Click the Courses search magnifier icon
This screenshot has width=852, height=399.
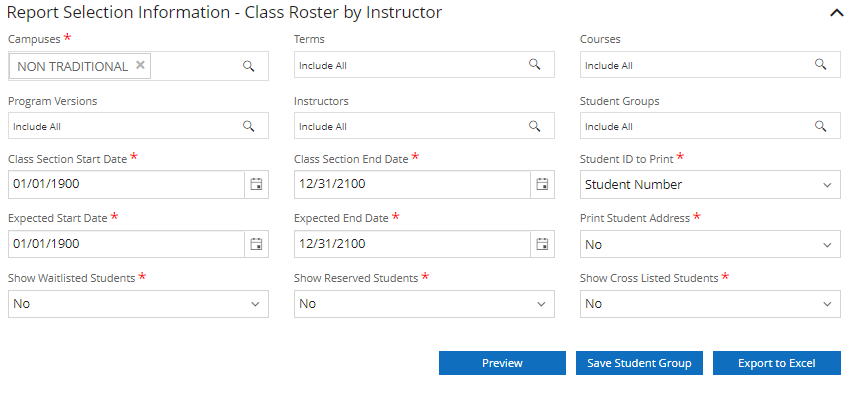(x=820, y=65)
